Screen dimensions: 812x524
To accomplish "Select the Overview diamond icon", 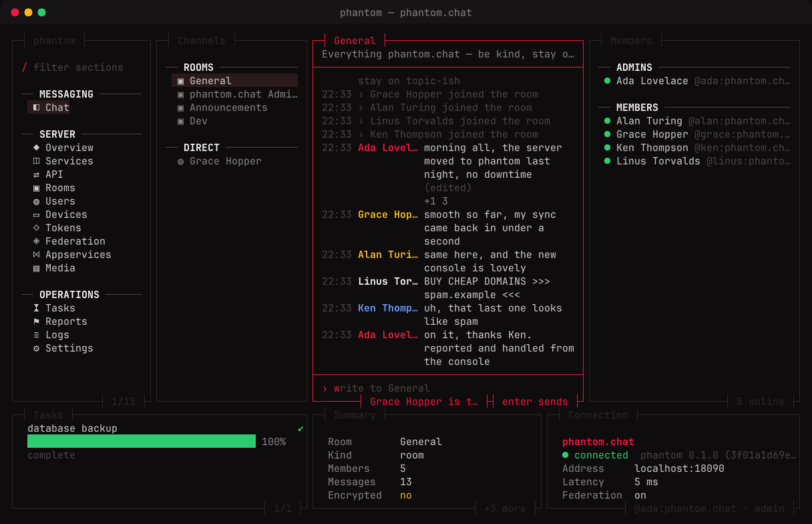I will (36, 148).
